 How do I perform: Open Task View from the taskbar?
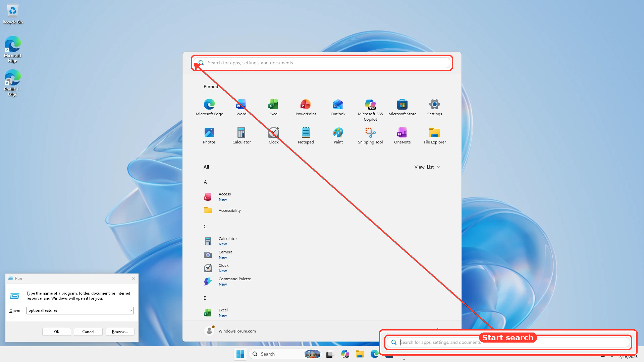click(330, 354)
